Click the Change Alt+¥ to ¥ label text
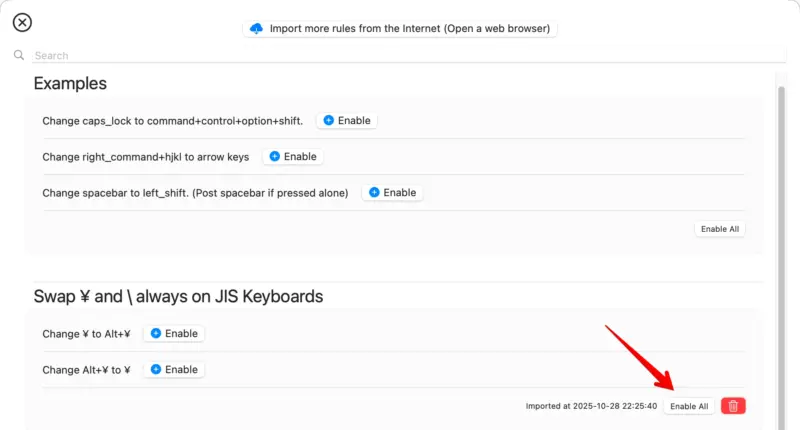The image size is (800, 430). tap(86, 370)
